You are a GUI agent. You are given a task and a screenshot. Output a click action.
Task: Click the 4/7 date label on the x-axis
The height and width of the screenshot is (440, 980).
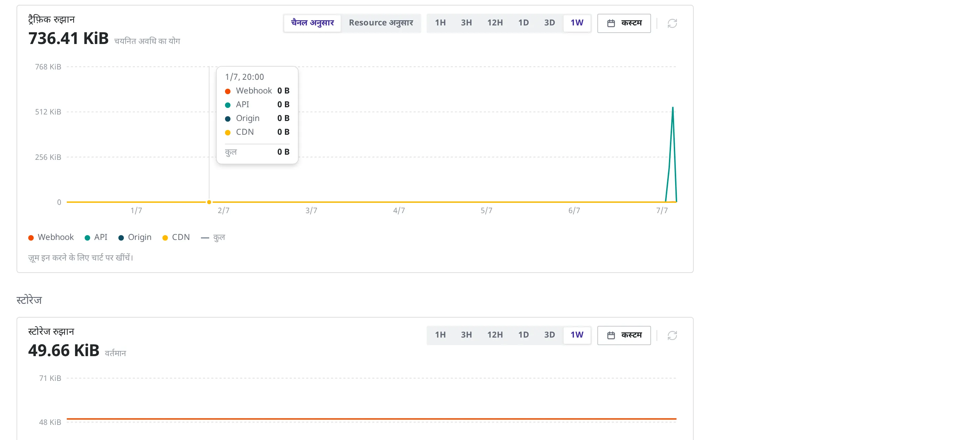click(x=399, y=210)
